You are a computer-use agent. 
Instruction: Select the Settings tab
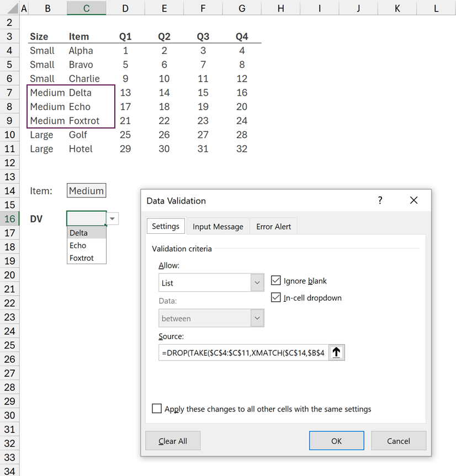tap(166, 226)
